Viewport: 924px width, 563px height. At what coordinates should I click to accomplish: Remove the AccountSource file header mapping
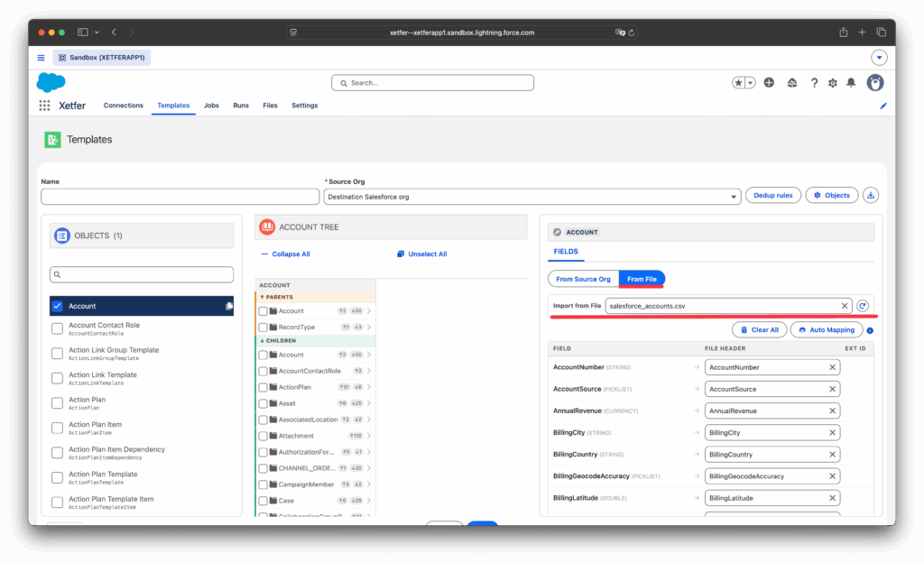point(832,389)
